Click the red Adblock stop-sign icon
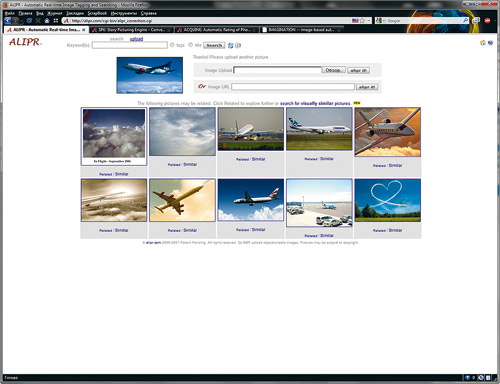500x384 pixels. click(x=487, y=21)
